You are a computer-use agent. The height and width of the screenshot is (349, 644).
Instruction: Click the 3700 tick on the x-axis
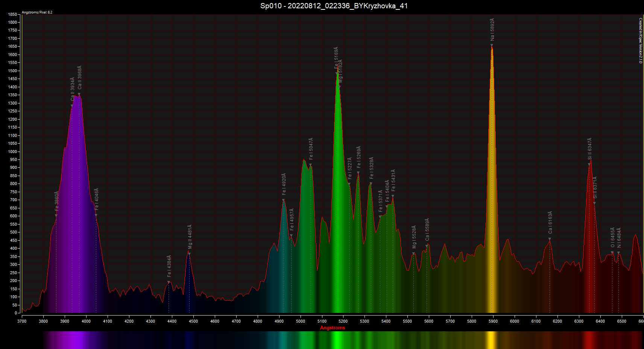coord(22,321)
